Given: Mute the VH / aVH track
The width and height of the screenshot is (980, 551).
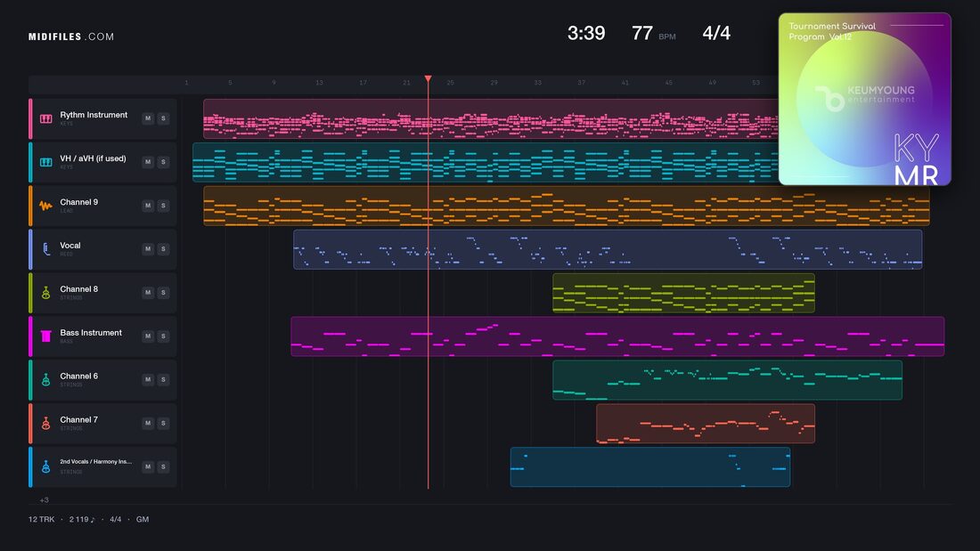Looking at the screenshot, I should (148, 162).
